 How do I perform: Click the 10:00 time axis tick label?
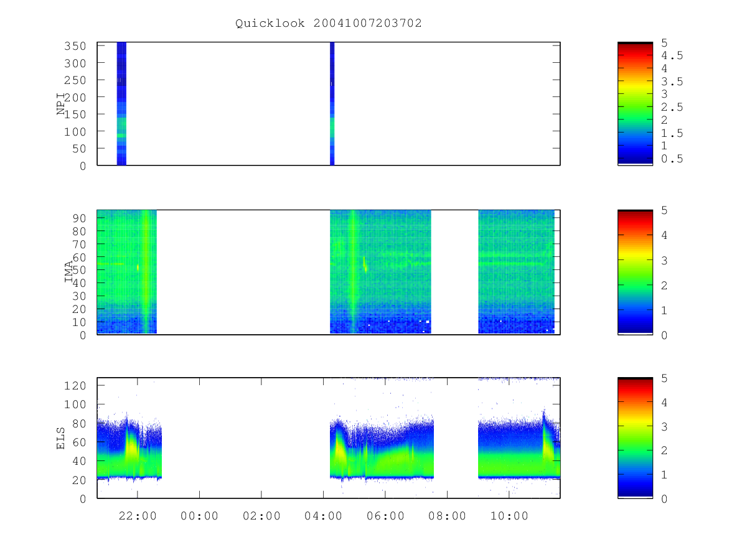(509, 516)
